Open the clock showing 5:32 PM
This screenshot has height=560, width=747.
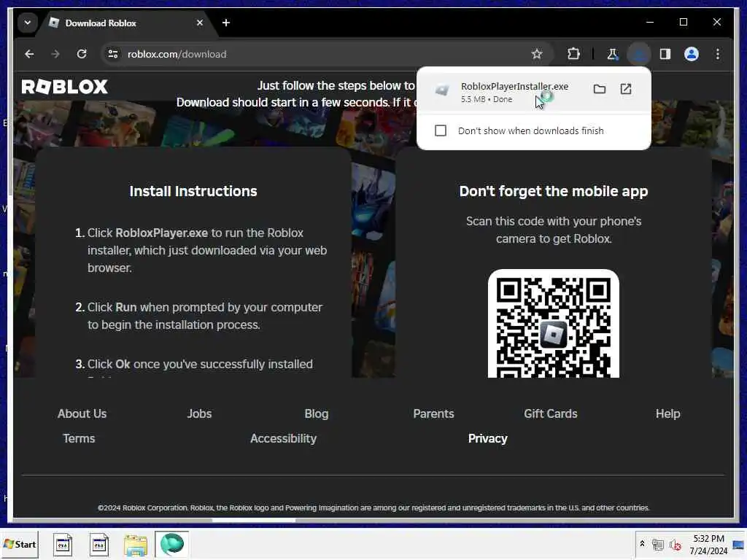click(x=708, y=545)
